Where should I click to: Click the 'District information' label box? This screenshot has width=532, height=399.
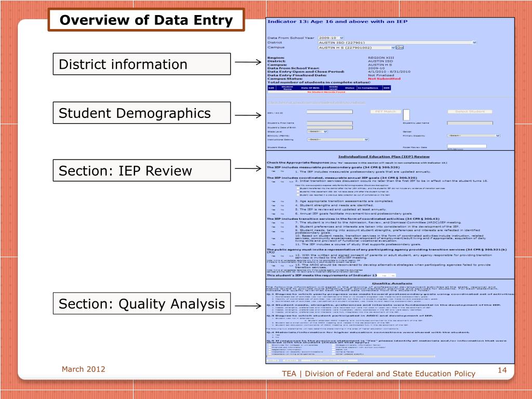click(x=142, y=64)
